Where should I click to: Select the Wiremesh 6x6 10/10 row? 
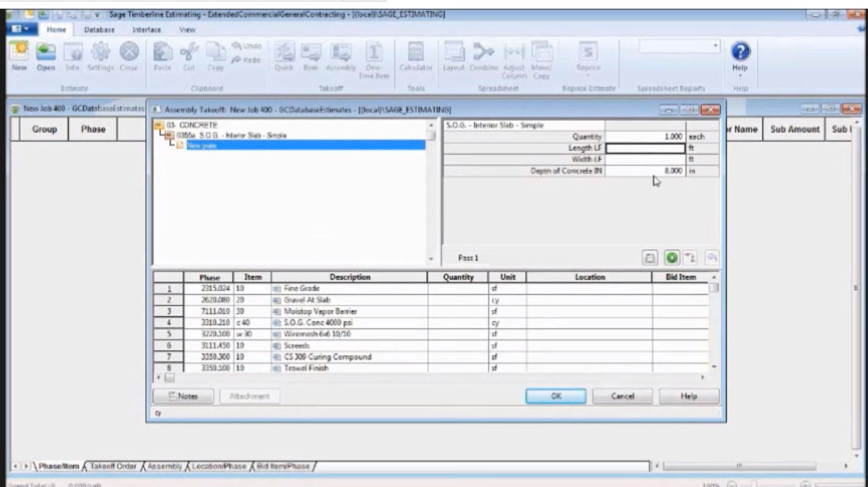click(x=431, y=334)
